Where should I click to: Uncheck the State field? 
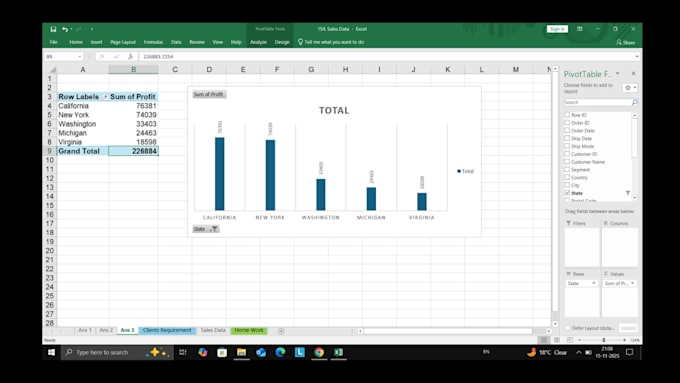[x=567, y=193]
